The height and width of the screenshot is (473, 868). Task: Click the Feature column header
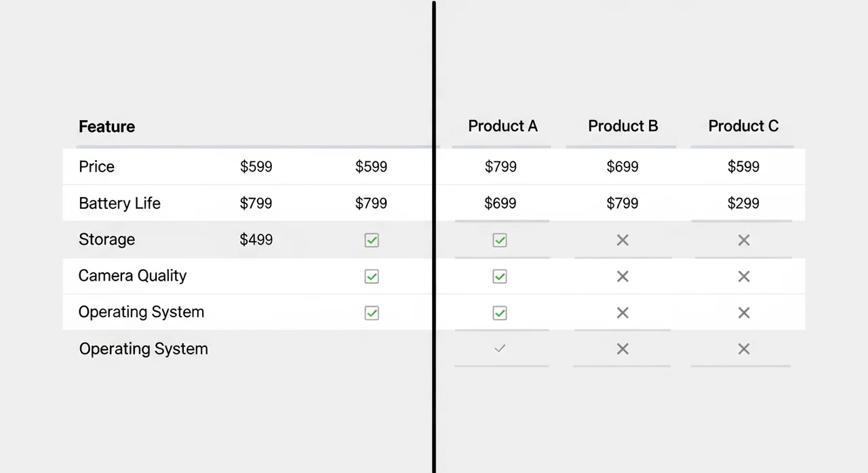coord(106,127)
